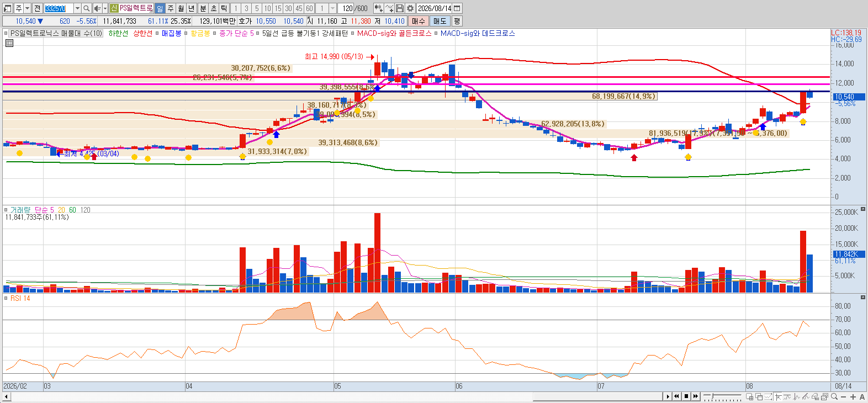Click the dotted-line chart icon in bottom toolbar
Image resolution: width=868 pixels, height=403 pixels.
(x=768, y=396)
